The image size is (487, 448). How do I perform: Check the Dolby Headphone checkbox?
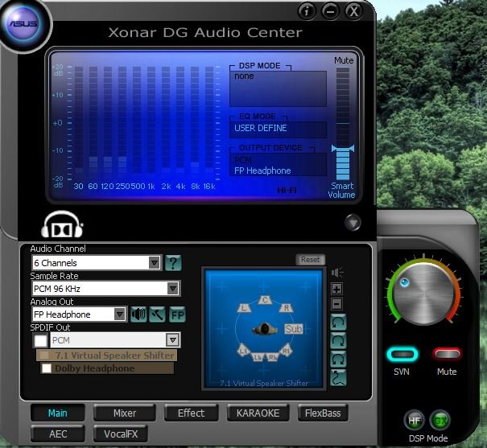point(47,368)
